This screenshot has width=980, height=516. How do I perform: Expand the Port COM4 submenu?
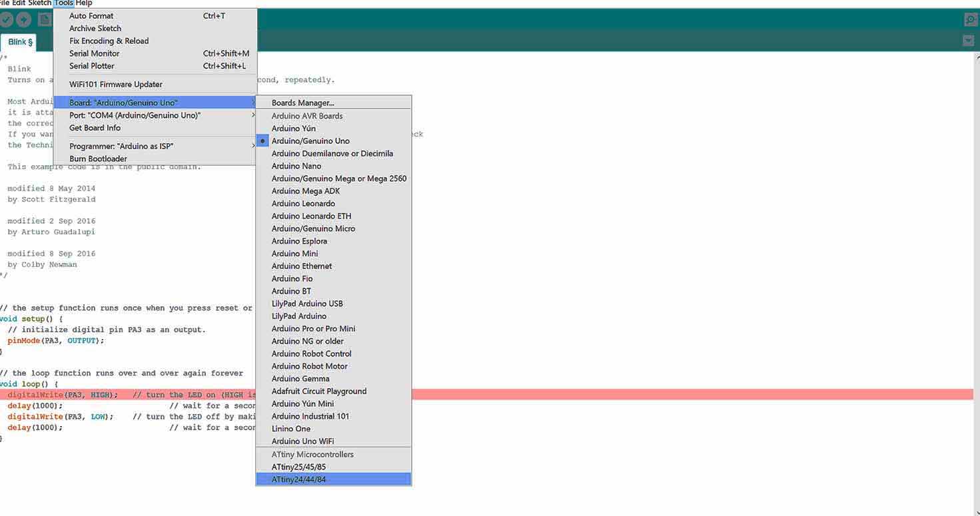(x=155, y=116)
